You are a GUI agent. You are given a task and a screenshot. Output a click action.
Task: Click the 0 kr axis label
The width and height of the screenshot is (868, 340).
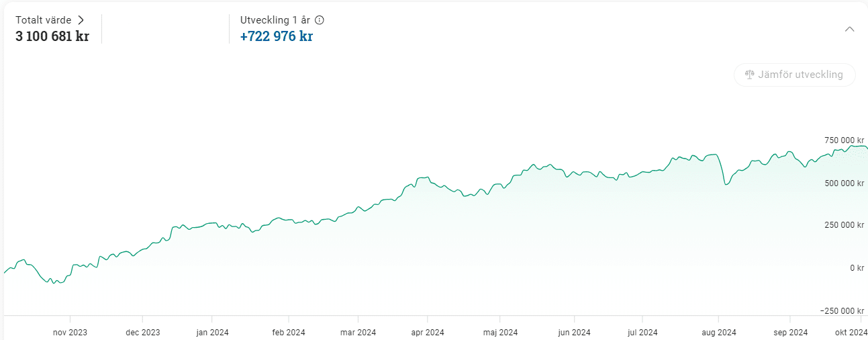point(856,268)
